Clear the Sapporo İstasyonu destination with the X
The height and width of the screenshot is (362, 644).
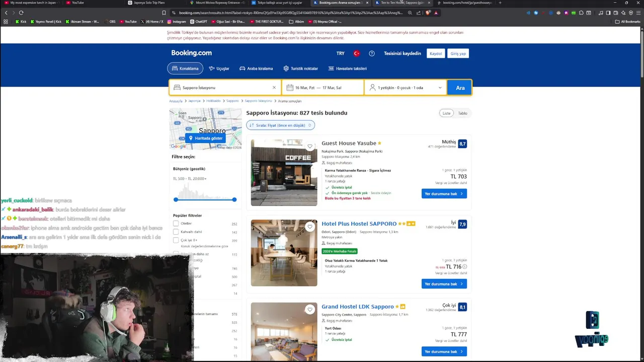coord(274,87)
